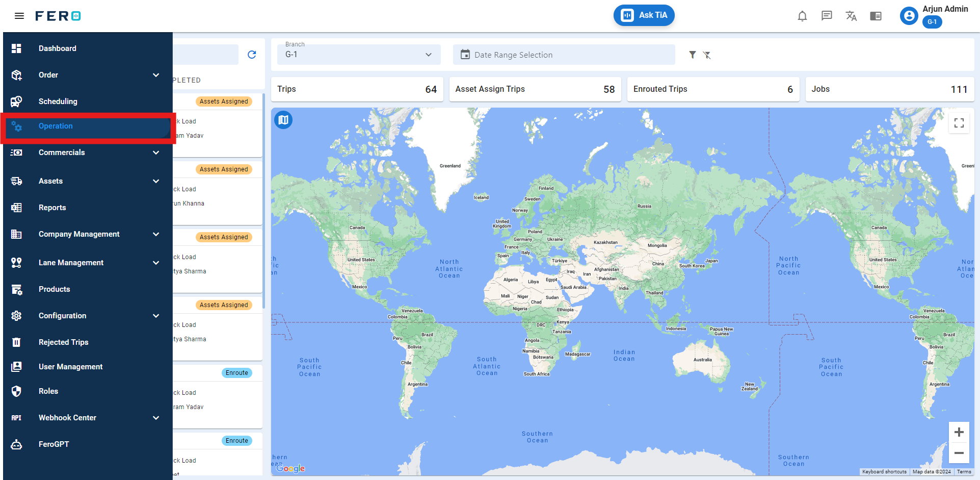Expand the Webhook Center chevron
Screen dimensions: 980x480
pos(156,418)
